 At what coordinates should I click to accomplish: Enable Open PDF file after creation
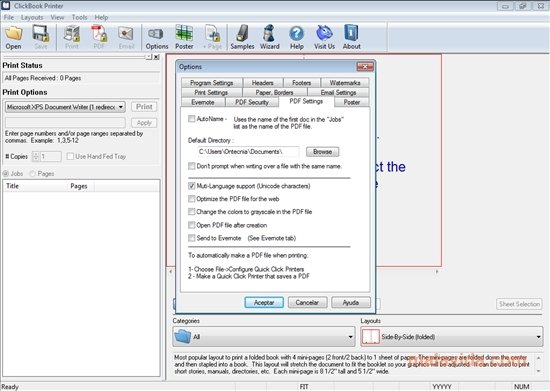(192, 225)
